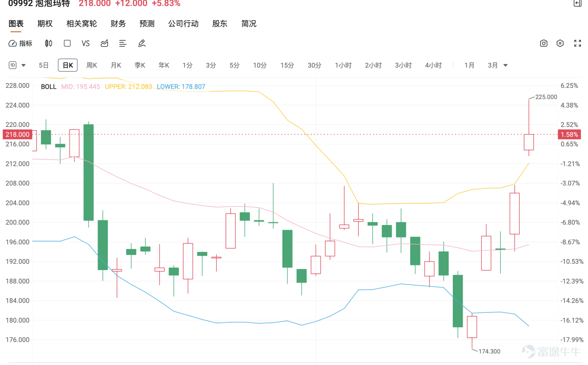The height and width of the screenshot is (365, 588).
Task: Open the 期权 tab
Action: (45, 24)
